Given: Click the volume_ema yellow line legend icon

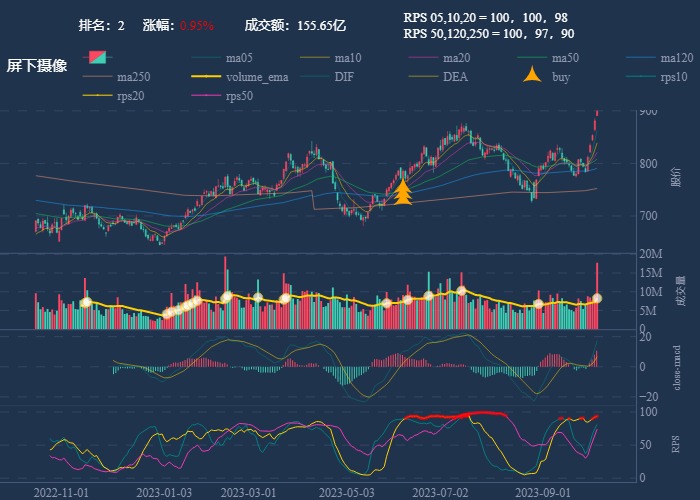Looking at the screenshot, I should click(x=207, y=77).
